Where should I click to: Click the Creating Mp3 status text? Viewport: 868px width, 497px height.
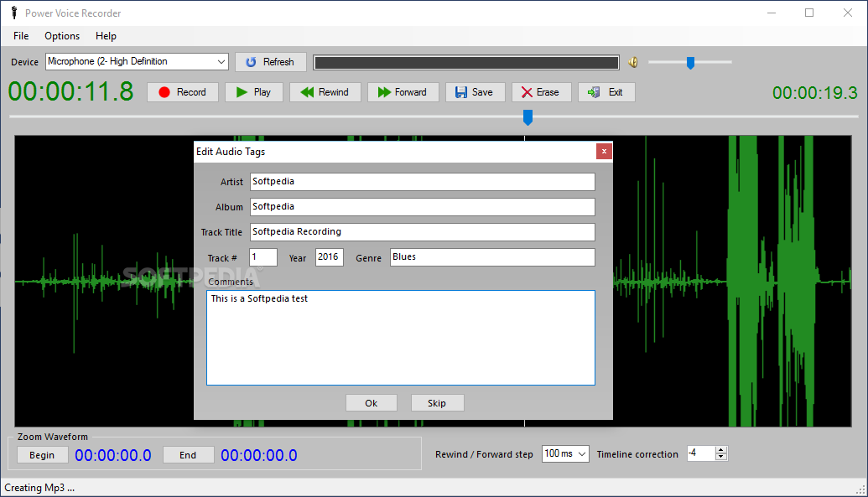pyautogui.click(x=39, y=488)
